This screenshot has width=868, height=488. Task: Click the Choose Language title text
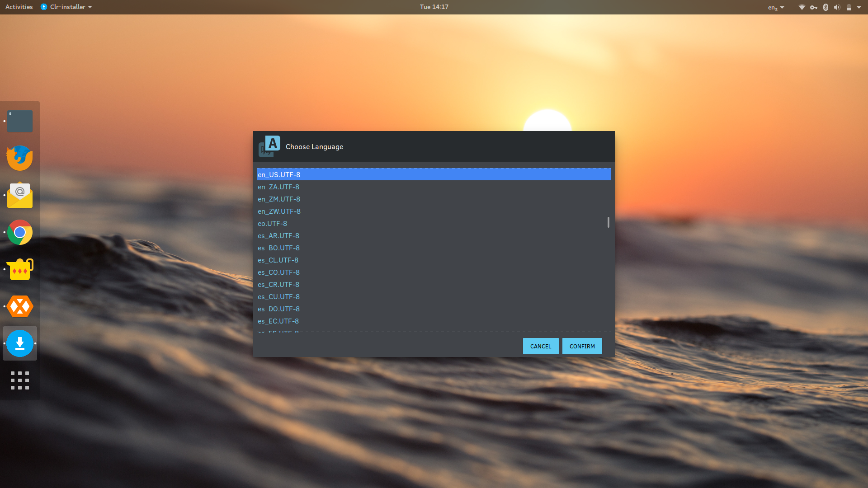tap(314, 147)
